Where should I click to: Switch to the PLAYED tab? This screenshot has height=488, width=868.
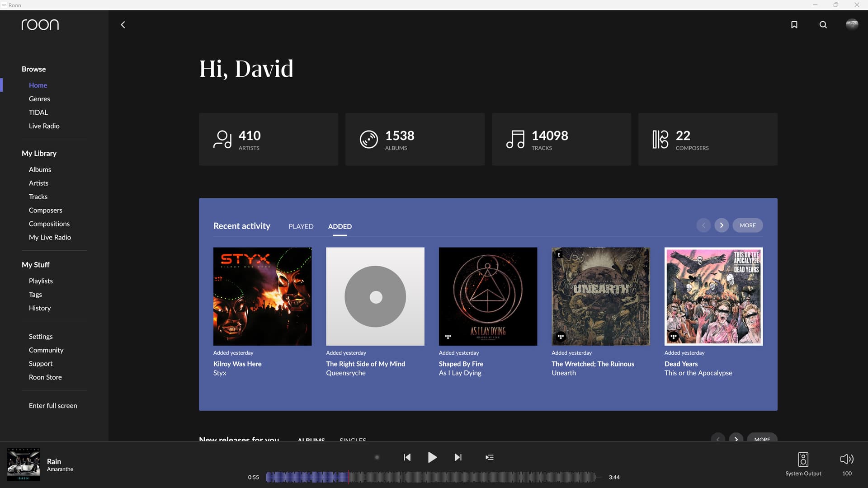301,226
